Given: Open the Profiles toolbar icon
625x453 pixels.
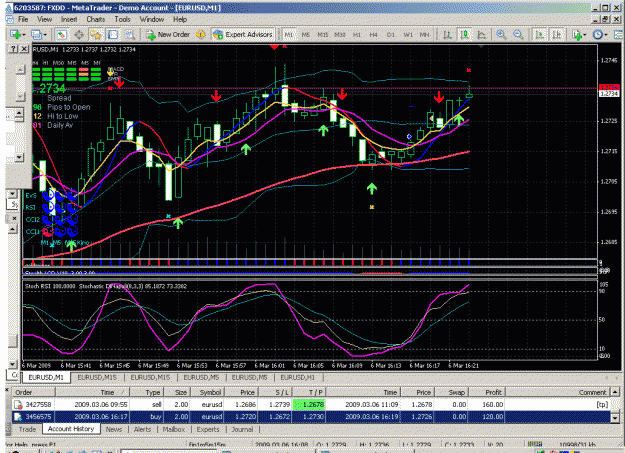Looking at the screenshot, I should (x=36, y=35).
